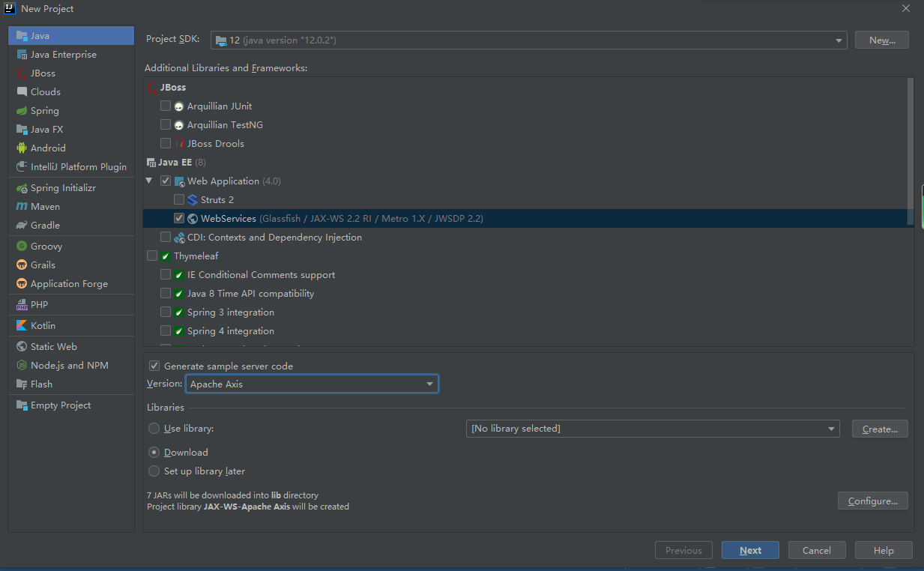Click the Next button

(750, 550)
